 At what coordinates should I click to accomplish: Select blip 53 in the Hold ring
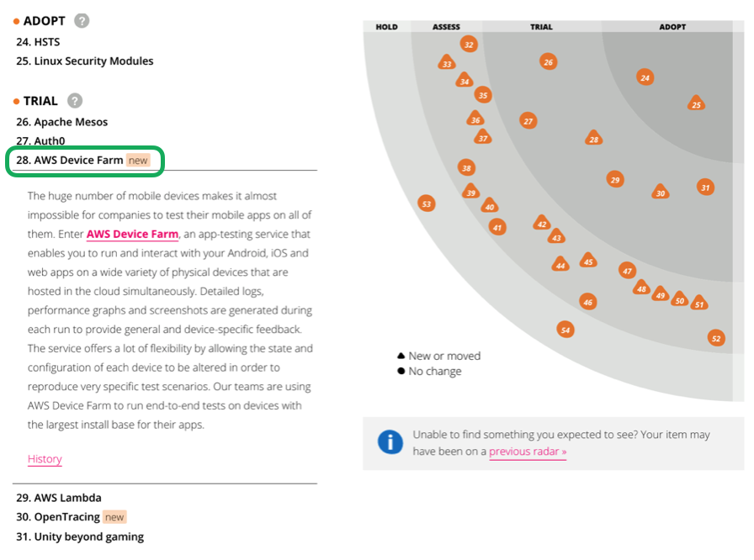[x=427, y=203]
